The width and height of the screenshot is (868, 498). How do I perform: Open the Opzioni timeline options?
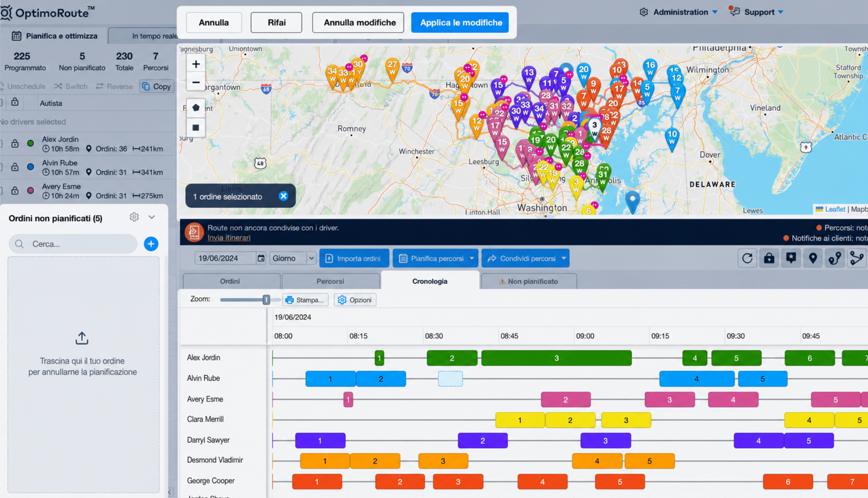point(355,300)
